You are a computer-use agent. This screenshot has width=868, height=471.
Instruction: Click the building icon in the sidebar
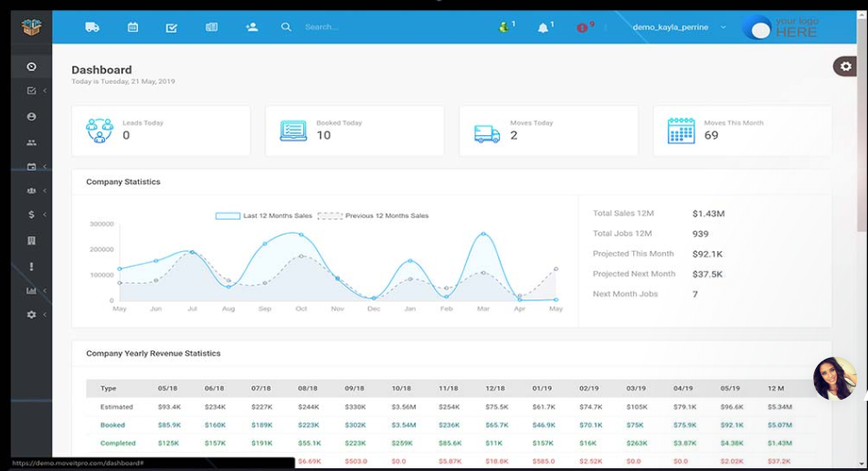(x=32, y=241)
